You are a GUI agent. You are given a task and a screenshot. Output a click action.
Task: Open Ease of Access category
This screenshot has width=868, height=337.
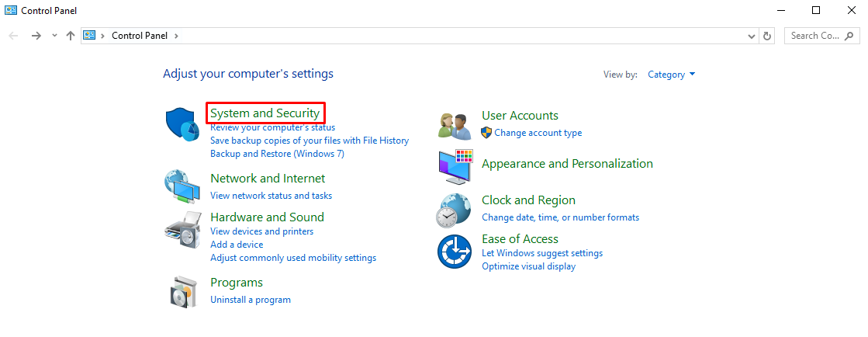[520, 239]
